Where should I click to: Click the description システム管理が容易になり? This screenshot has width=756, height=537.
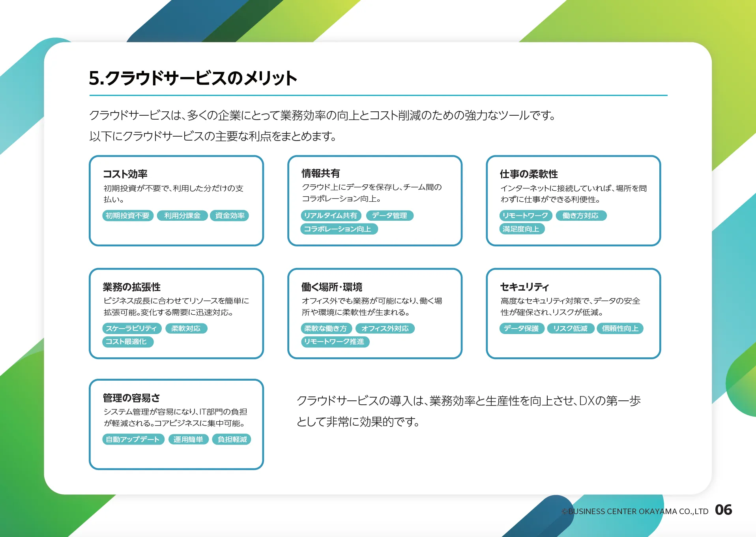point(176,418)
